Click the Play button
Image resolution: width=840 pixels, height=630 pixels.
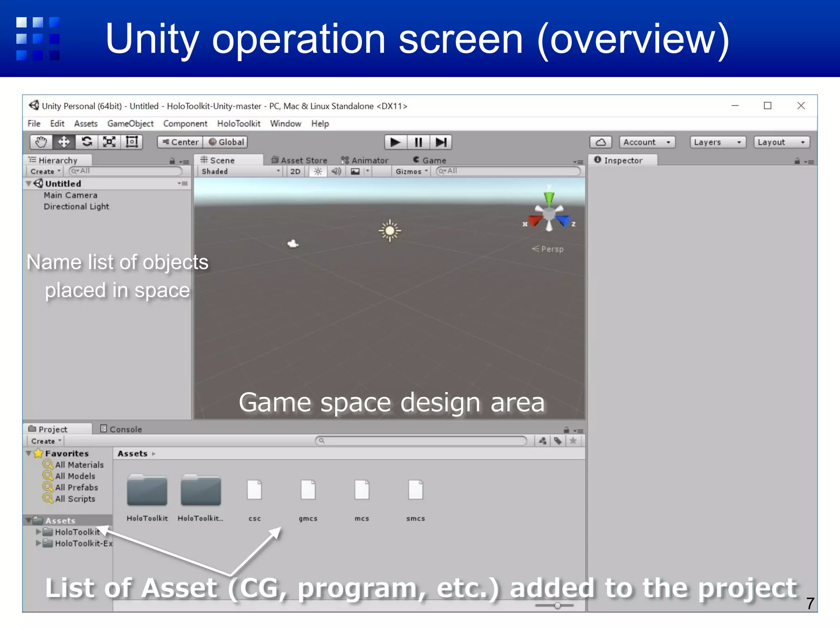[395, 142]
